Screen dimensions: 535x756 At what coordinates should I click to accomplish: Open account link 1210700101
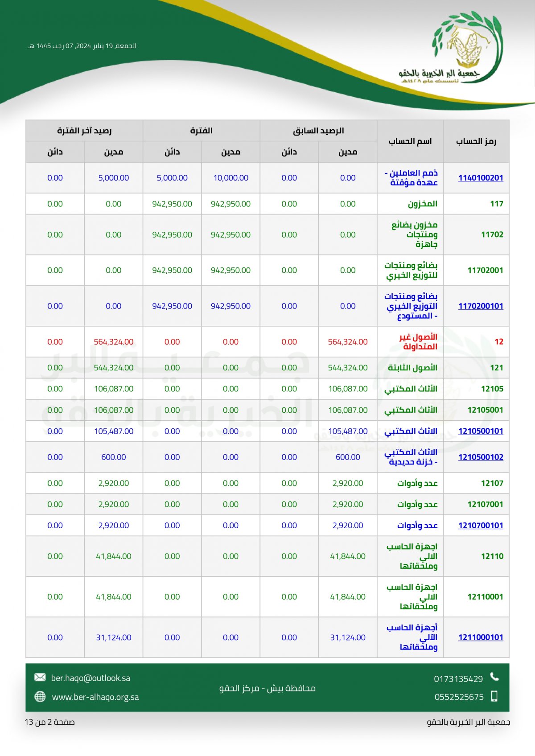tap(481, 526)
